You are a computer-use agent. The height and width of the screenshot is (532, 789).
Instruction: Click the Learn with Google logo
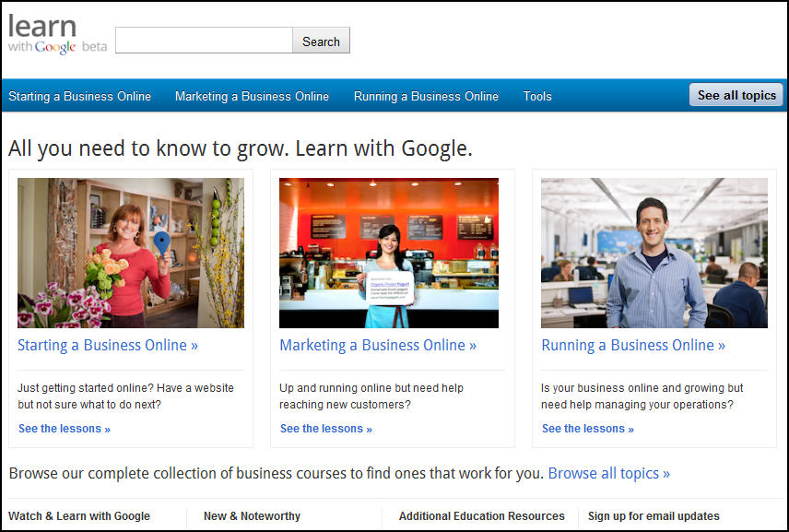pos(57,34)
